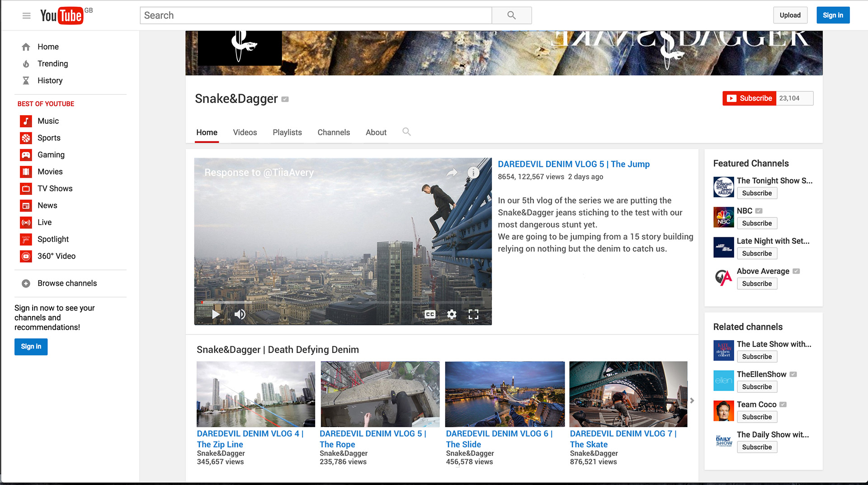
Task: Subscribe to Late Night with Seth channel
Action: [757, 254]
